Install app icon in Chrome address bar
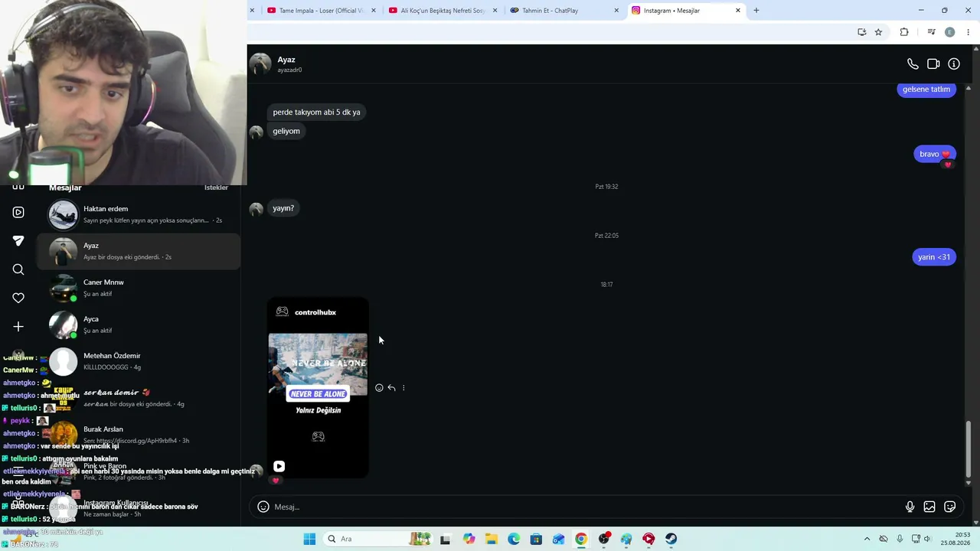The height and width of the screenshot is (551, 980). point(862,32)
